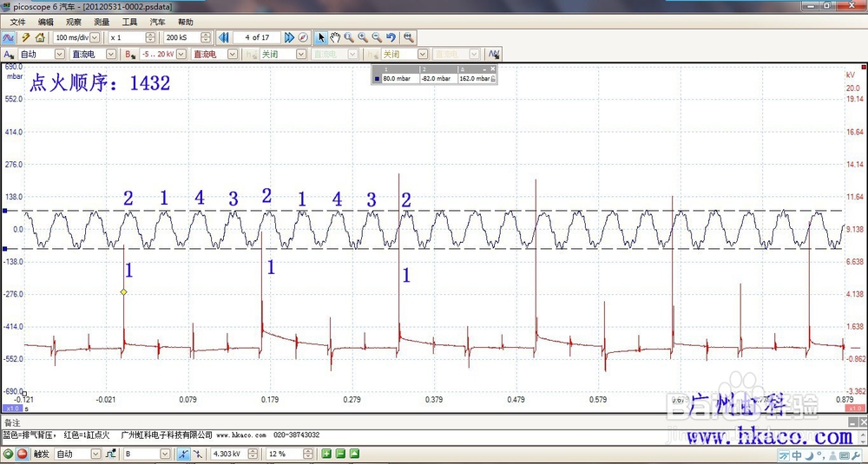The width and height of the screenshot is (868, 464).
Task: Open the 观察 menu
Action: pos(74,23)
